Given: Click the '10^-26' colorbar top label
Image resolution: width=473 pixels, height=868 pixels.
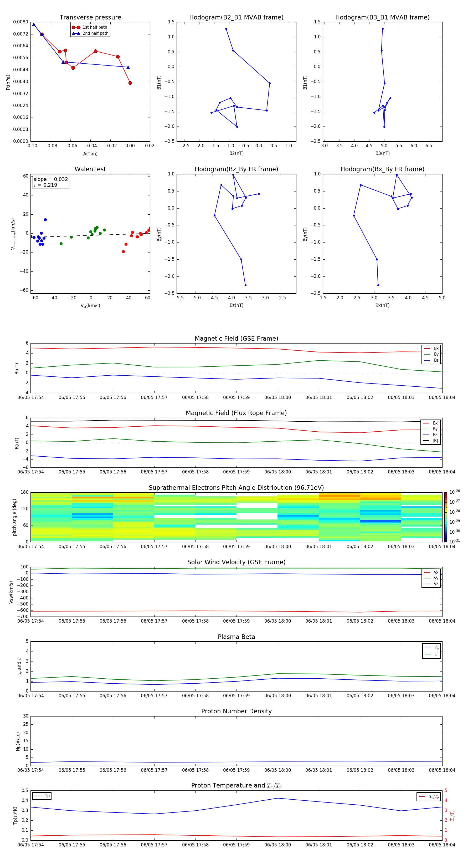Looking at the screenshot, I should tap(455, 492).
